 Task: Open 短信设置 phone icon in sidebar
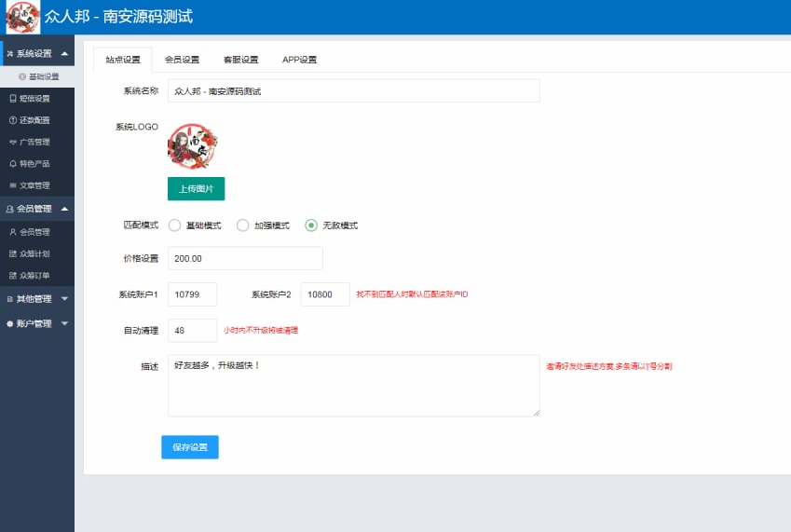click(x=13, y=99)
